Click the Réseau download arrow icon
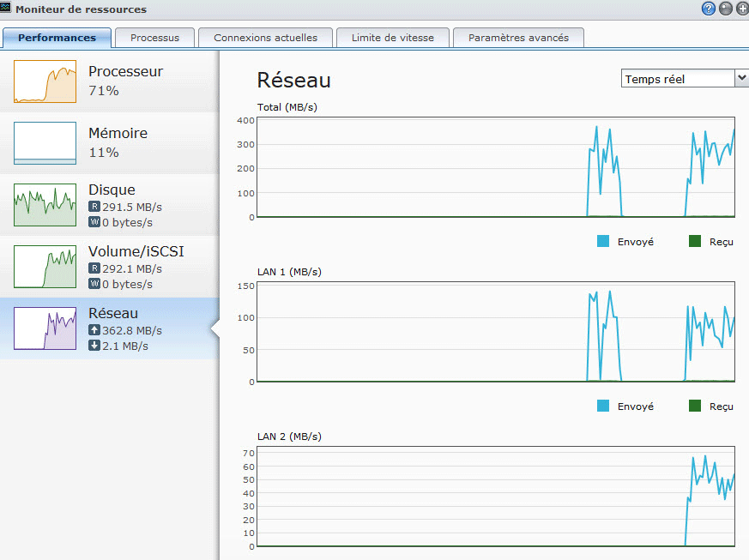The width and height of the screenshot is (749, 560). tap(94, 346)
